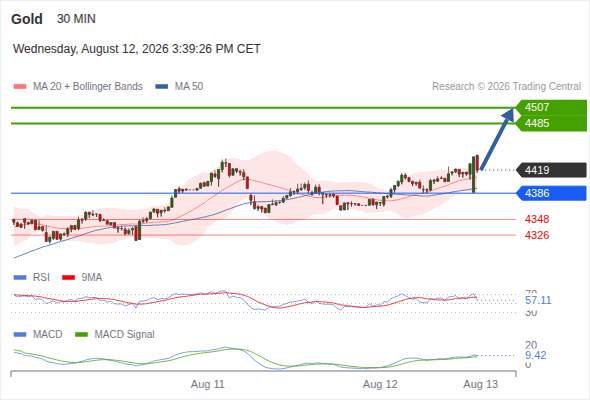This screenshot has width=590, height=400.
Task: Click the MA 20 Bollinger Bands pink legend swatch
Action: (x=20, y=87)
